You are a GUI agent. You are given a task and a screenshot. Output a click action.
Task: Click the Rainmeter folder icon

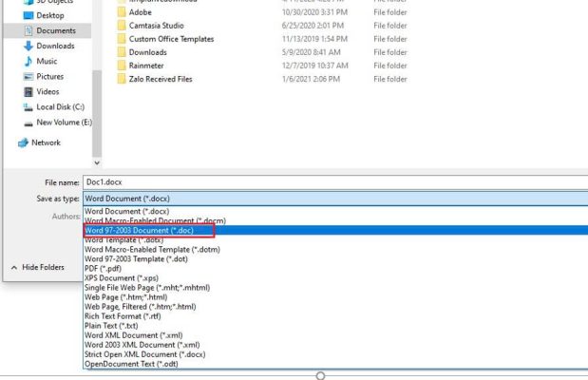tap(122, 66)
